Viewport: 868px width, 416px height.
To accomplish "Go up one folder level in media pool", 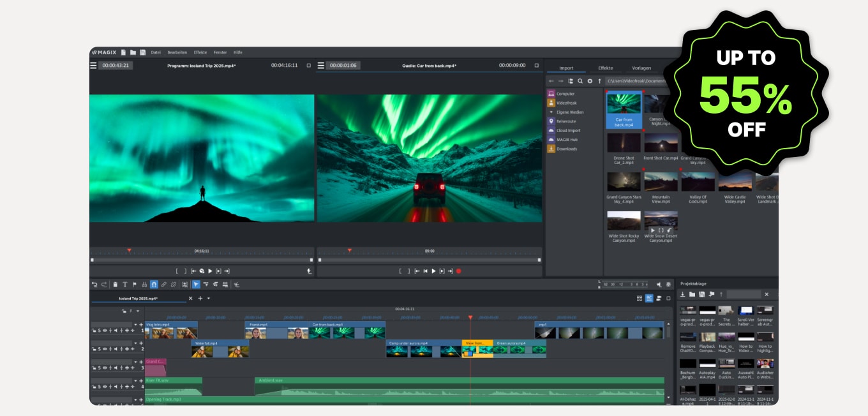I will tap(599, 81).
